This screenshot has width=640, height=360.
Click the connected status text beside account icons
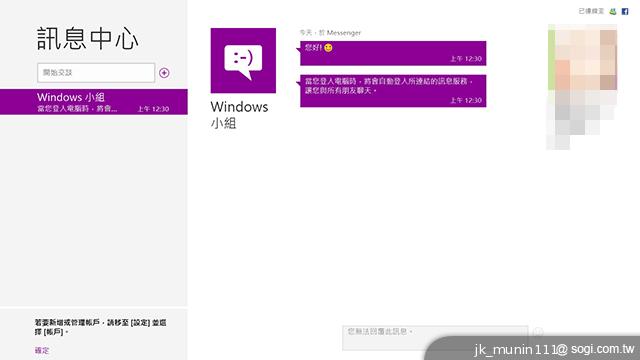591,11
